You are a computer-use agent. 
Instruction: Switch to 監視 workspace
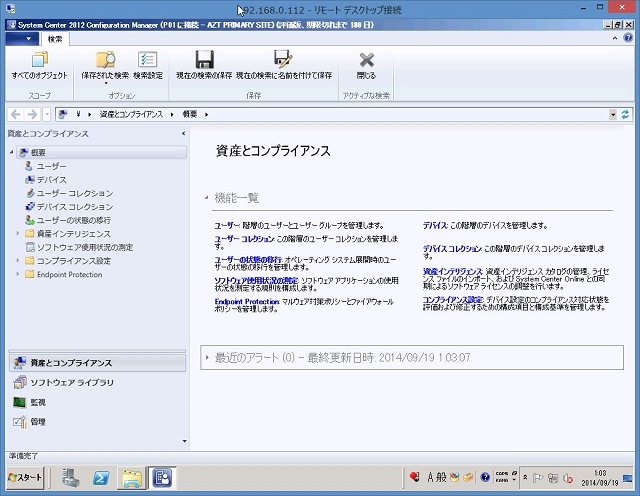point(97,402)
